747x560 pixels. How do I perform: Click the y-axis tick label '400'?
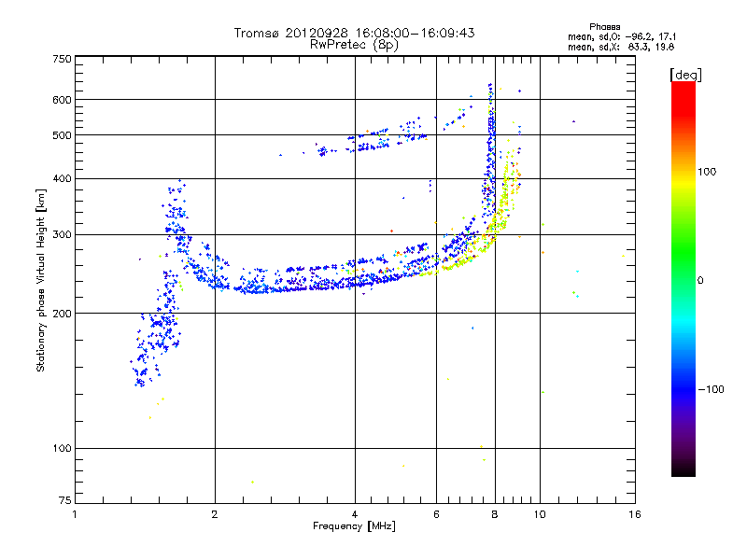pos(62,178)
